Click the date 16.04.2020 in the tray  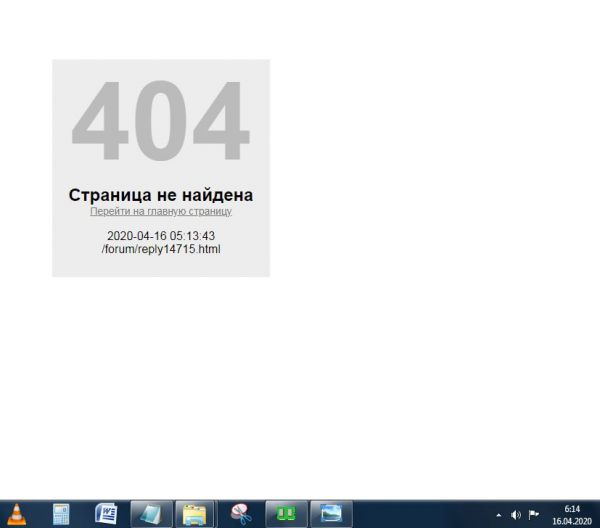click(572, 521)
